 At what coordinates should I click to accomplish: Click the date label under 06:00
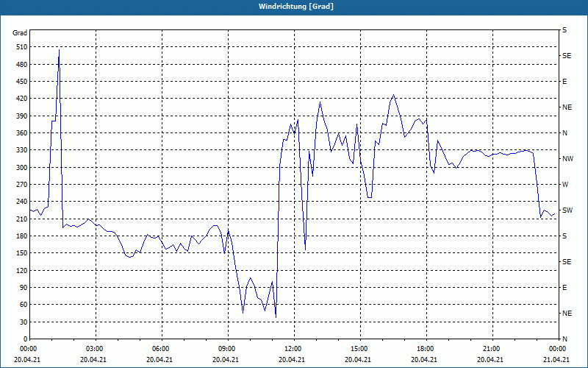159,360
